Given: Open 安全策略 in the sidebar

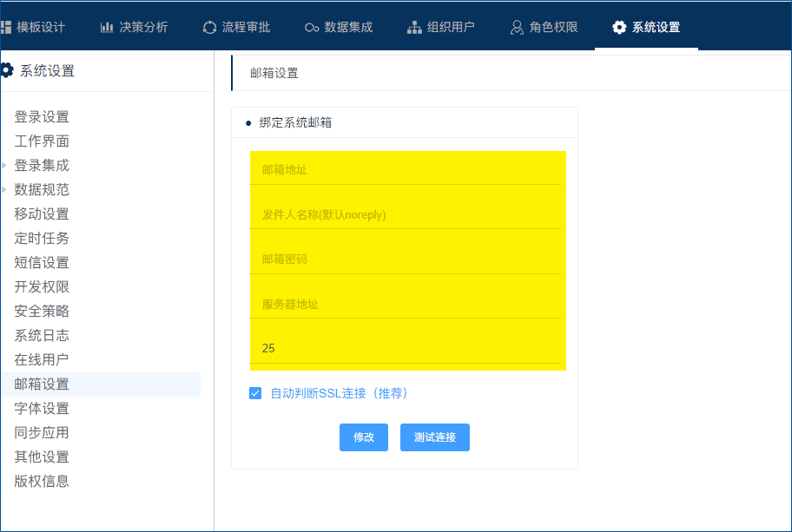Looking at the screenshot, I should pyautogui.click(x=42, y=311).
